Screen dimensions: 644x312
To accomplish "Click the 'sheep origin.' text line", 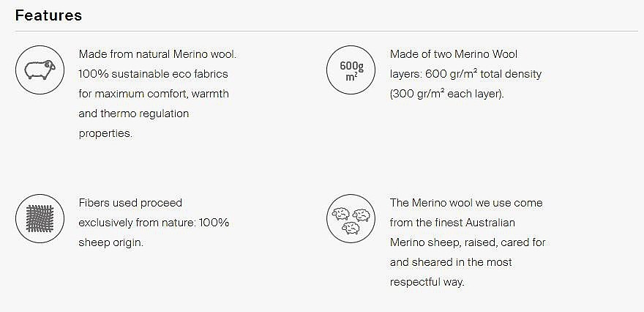I will (x=111, y=242).
